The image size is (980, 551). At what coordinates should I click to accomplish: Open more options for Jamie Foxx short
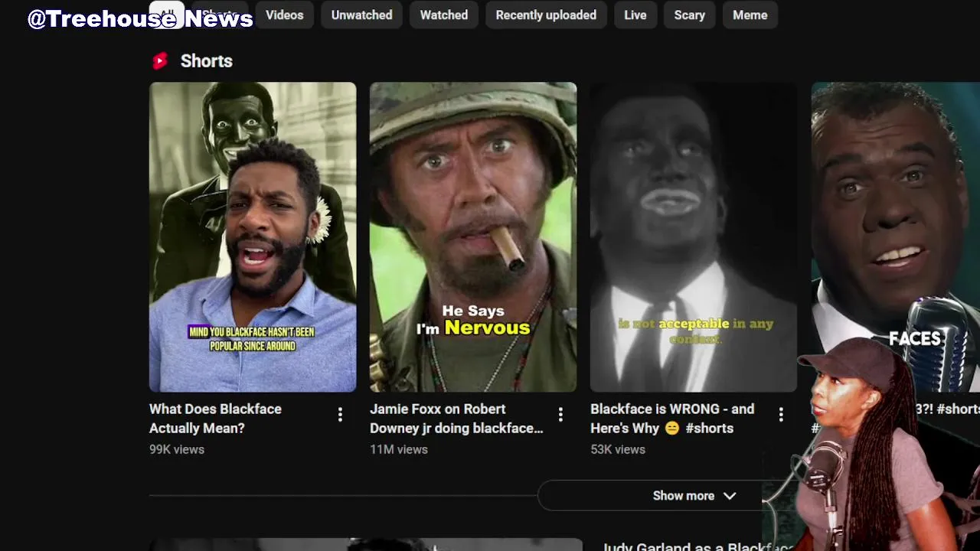(560, 414)
